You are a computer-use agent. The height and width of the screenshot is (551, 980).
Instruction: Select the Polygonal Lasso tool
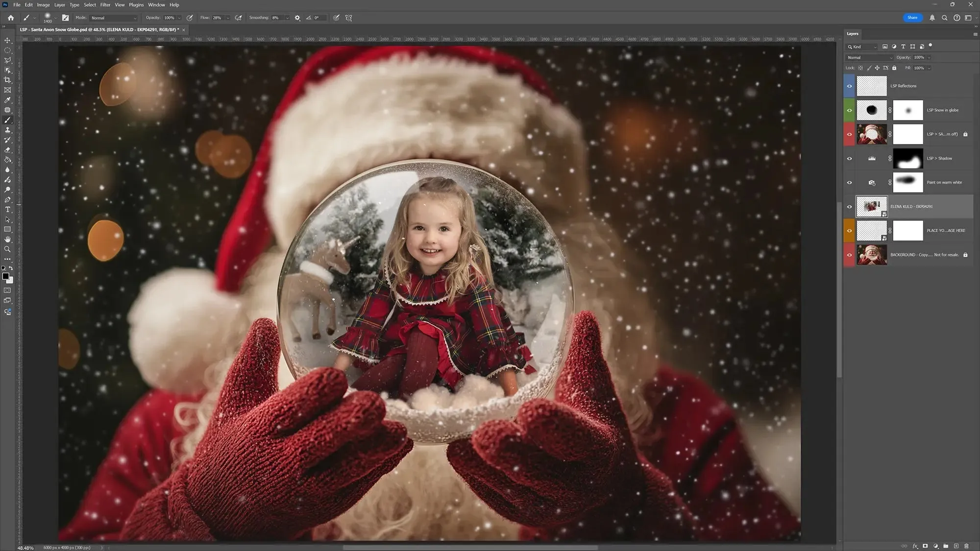[7, 60]
